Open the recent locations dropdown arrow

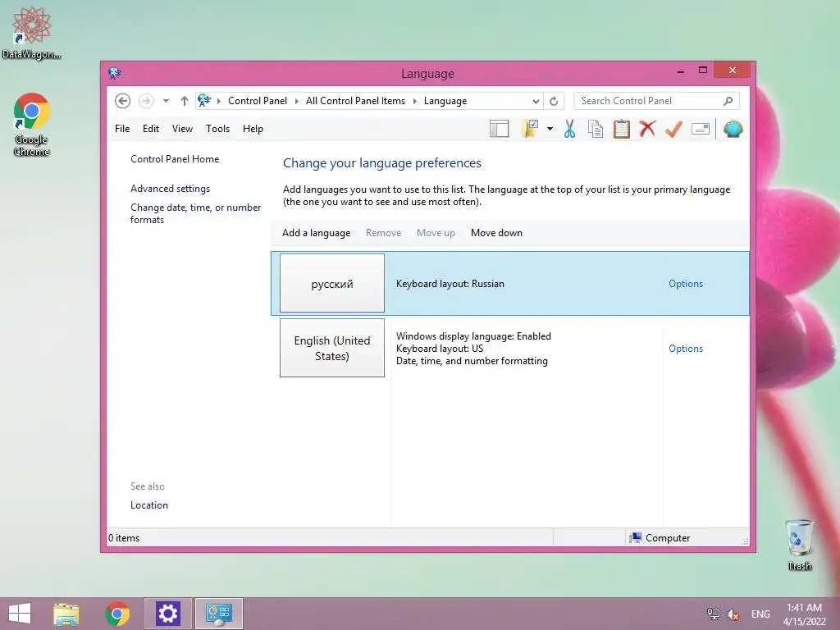pos(166,101)
